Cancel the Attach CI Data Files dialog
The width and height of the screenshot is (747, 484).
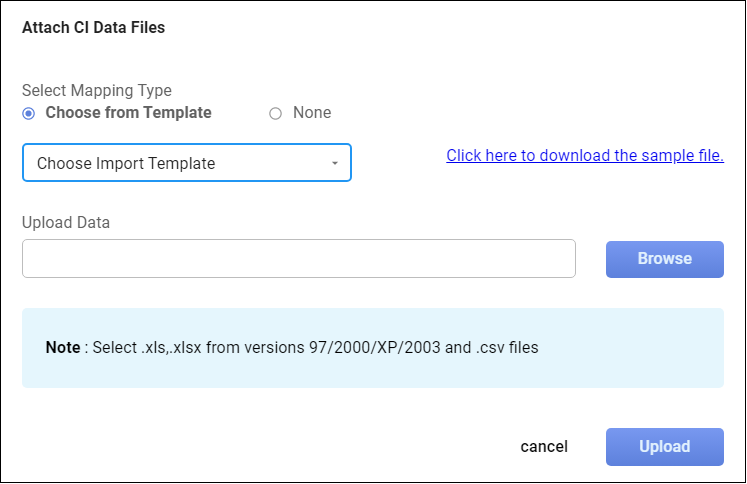click(544, 447)
